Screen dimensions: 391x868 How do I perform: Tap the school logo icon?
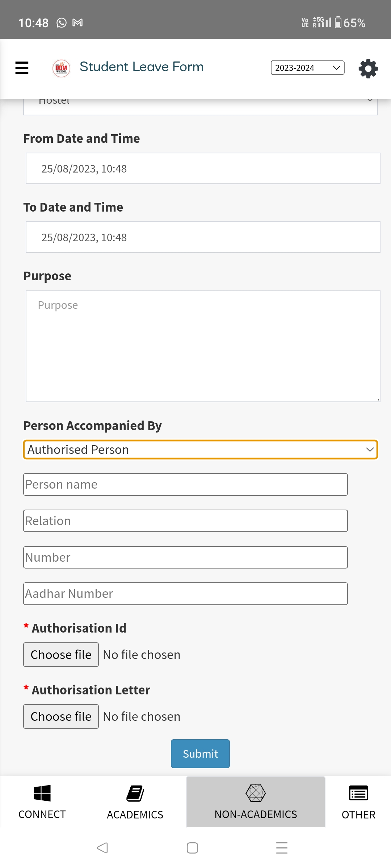pos(61,68)
